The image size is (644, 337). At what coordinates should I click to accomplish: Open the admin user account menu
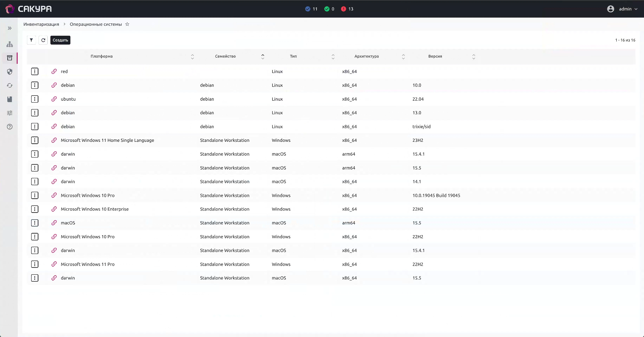[622, 9]
